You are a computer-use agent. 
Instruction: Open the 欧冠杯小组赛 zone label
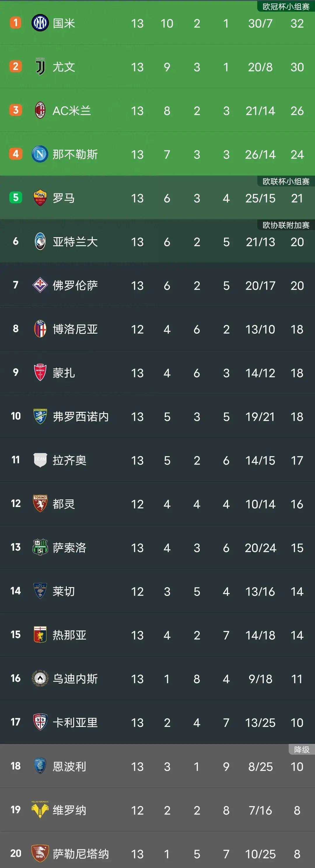pyautogui.click(x=285, y=6)
